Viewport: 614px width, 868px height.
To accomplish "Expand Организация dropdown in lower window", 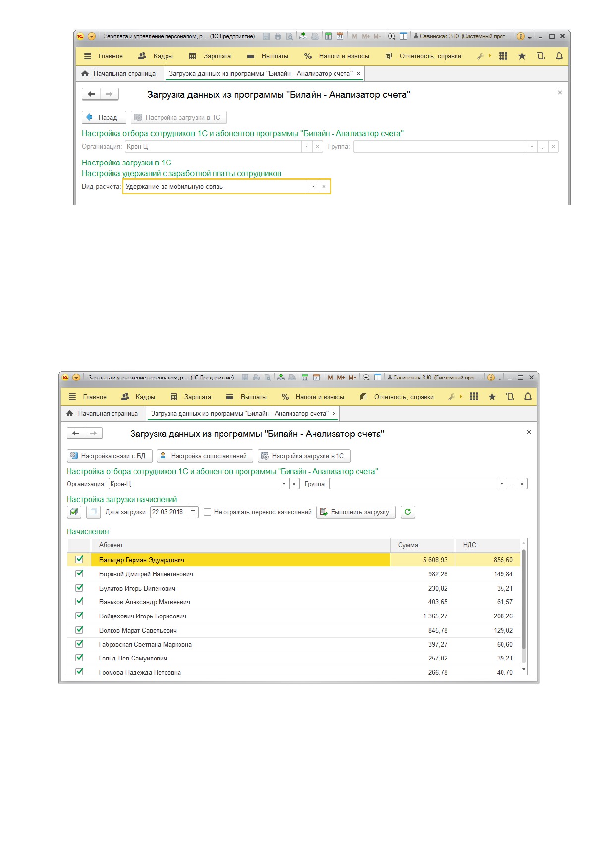I will [x=284, y=484].
